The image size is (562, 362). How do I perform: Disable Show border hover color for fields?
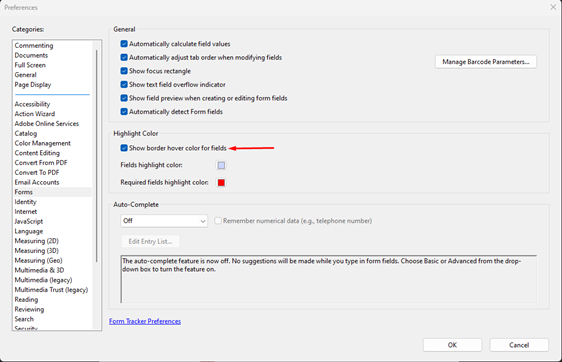[124, 148]
